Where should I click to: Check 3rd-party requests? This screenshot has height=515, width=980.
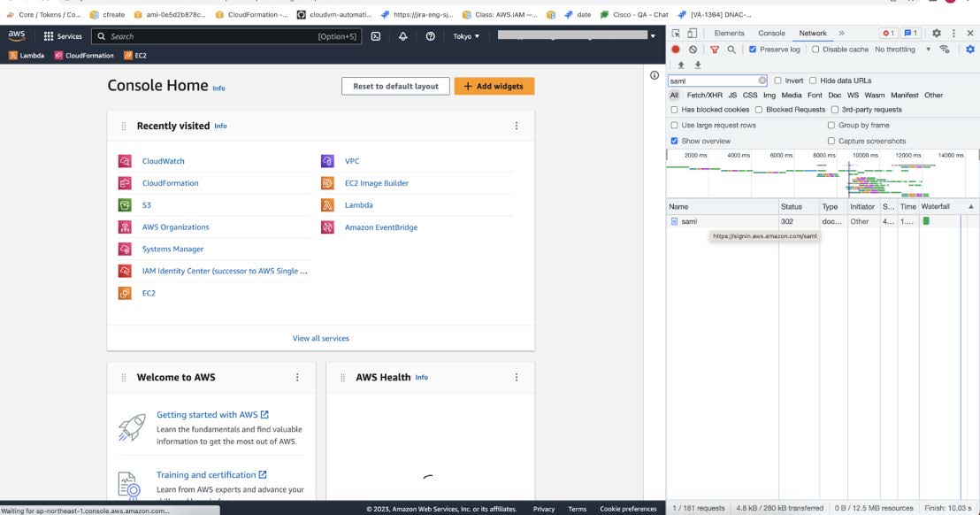(834, 110)
